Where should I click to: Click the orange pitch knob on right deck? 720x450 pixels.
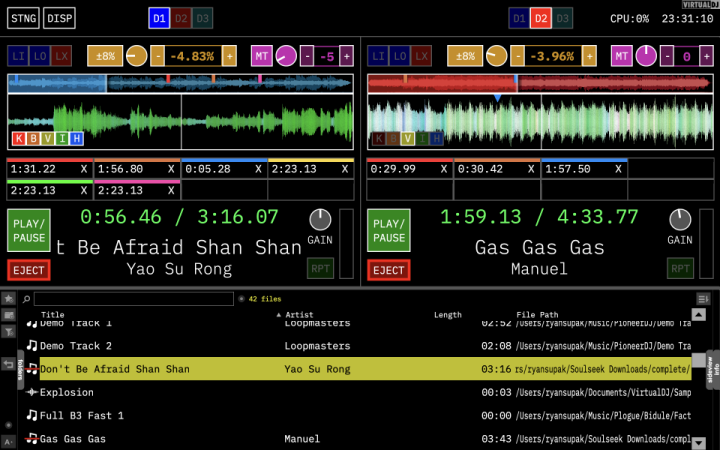click(496, 56)
